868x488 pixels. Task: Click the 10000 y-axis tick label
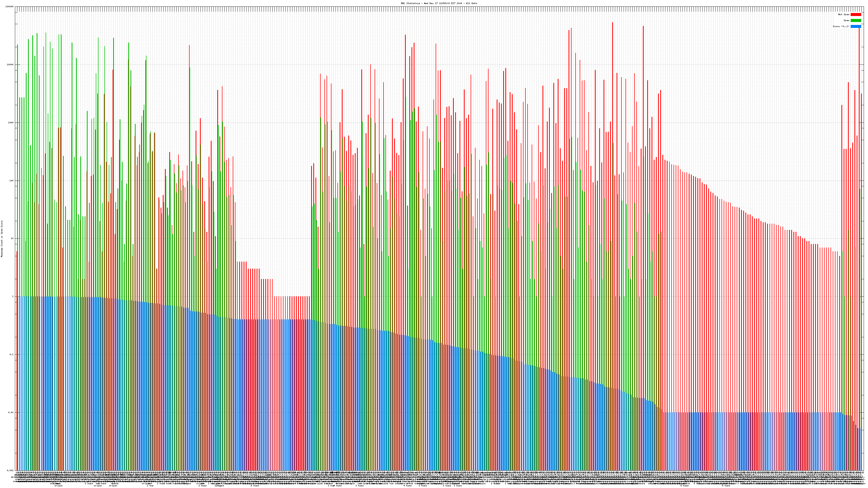pyautogui.click(x=11, y=65)
